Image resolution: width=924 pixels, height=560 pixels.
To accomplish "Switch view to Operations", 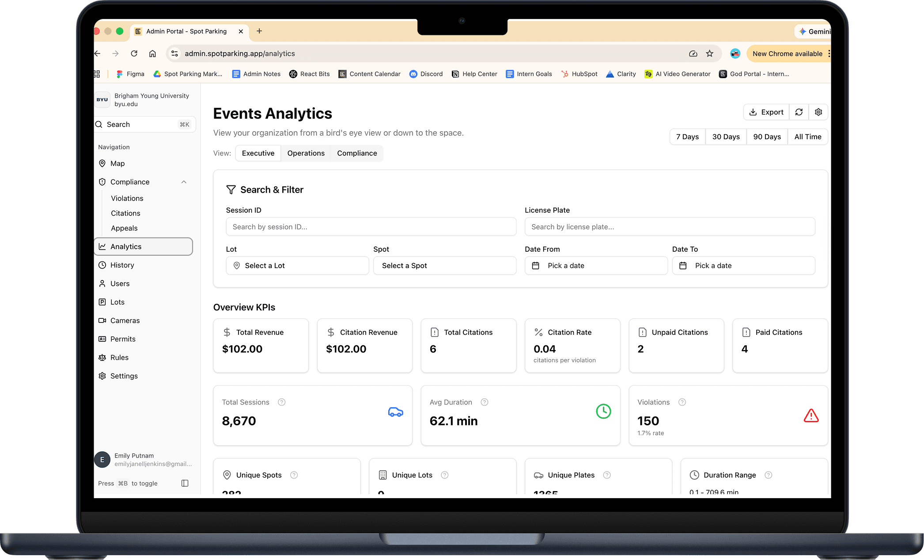I will (306, 153).
